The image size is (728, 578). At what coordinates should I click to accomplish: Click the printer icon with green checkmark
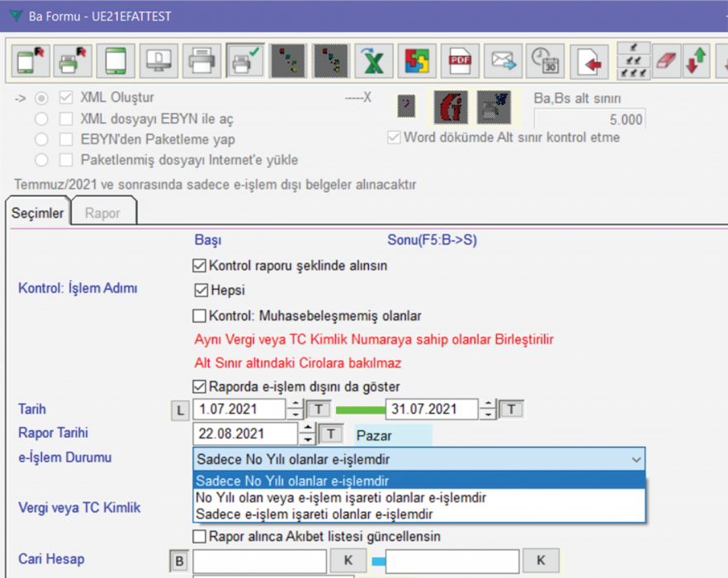[243, 61]
